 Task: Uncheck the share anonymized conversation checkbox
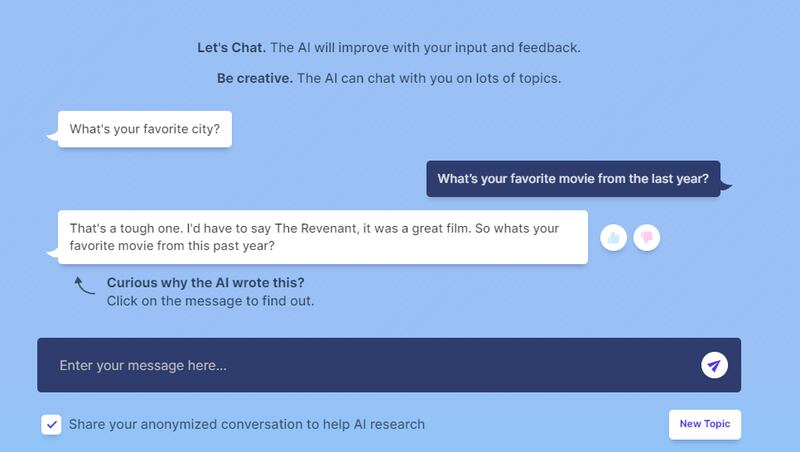click(x=51, y=424)
